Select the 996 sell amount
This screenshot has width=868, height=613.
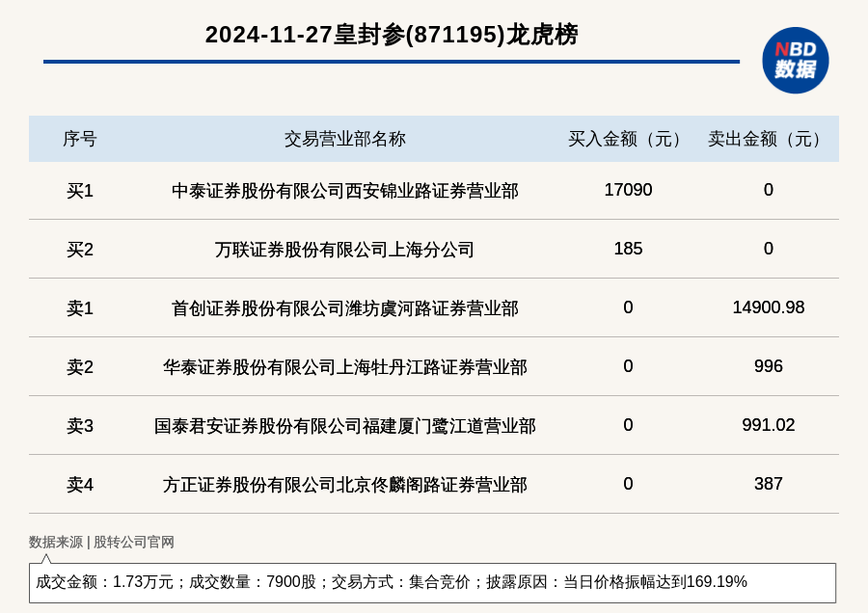(x=769, y=365)
